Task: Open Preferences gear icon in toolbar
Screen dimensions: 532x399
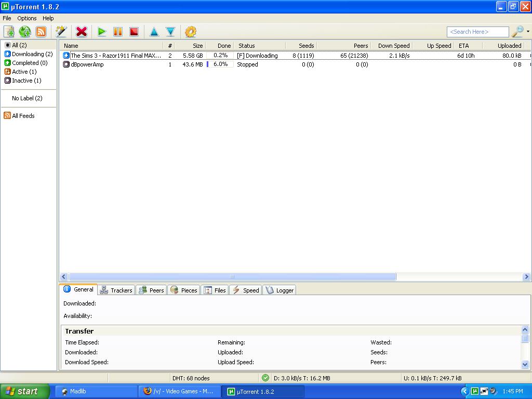Action: [191, 32]
